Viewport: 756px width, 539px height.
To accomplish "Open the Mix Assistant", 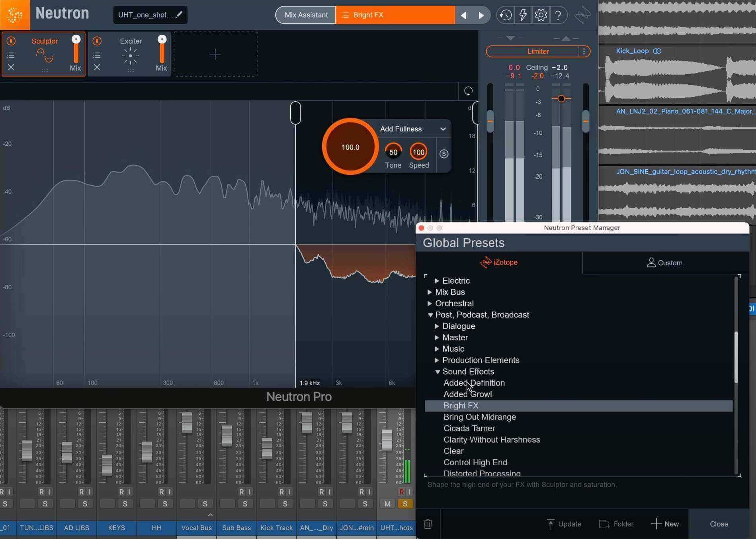I will click(306, 15).
